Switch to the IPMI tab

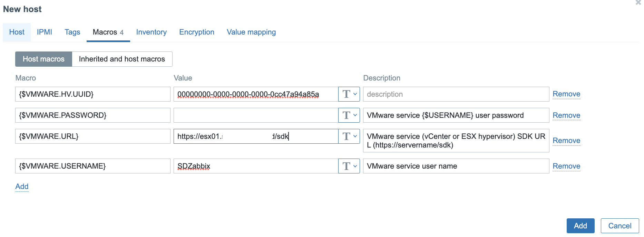tap(44, 32)
